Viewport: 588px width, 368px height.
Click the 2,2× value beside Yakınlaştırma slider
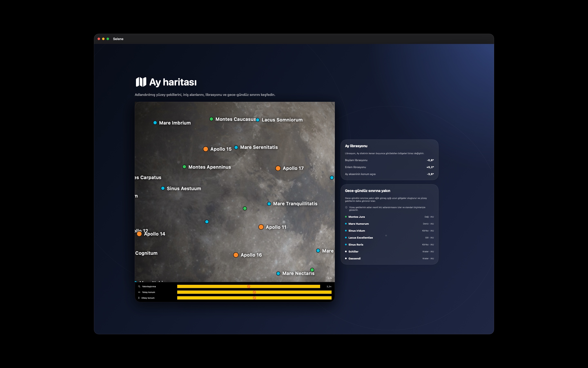pos(329,286)
